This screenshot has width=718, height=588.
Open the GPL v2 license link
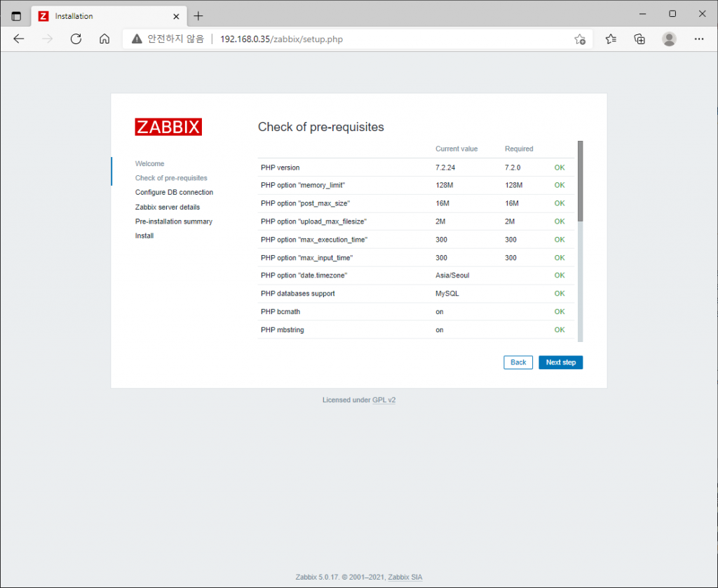[384, 399]
